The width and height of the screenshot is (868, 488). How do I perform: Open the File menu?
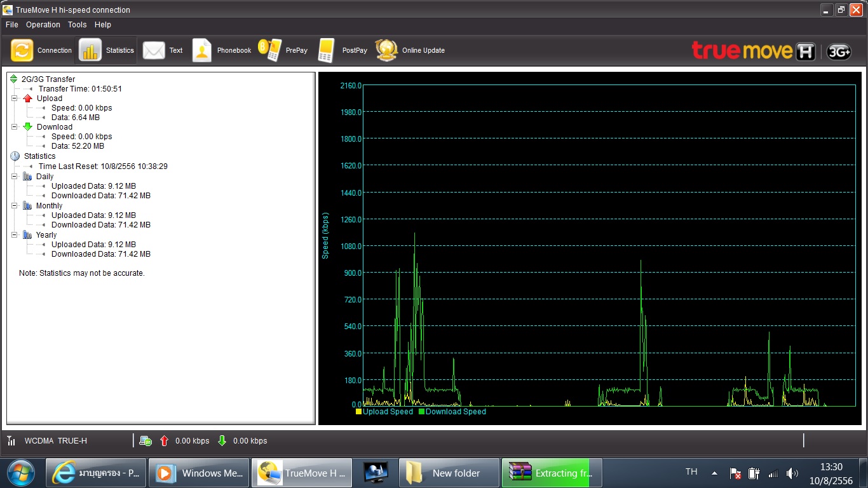pos(12,25)
